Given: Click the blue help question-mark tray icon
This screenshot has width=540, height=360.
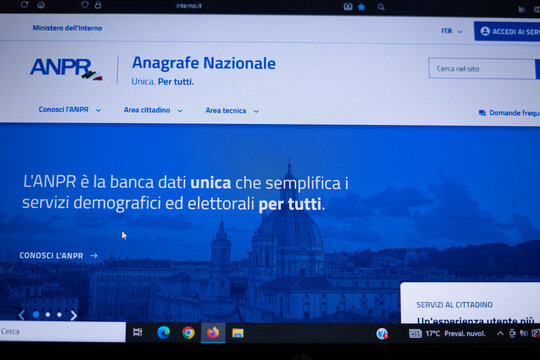Looking at the screenshot, I should coord(382,333).
